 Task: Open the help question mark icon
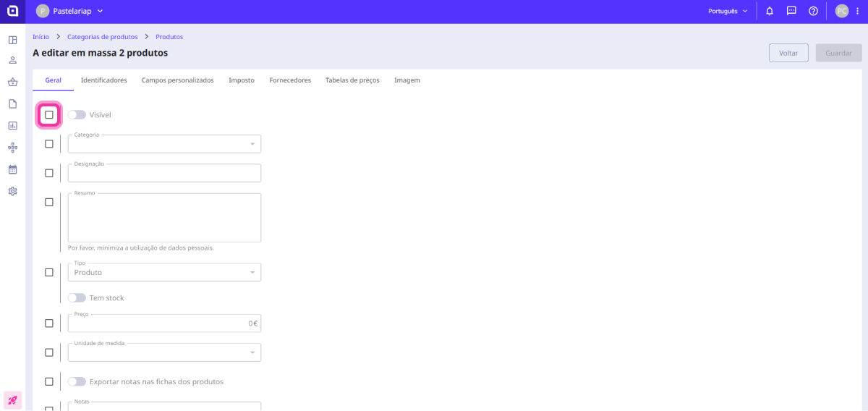(x=813, y=11)
